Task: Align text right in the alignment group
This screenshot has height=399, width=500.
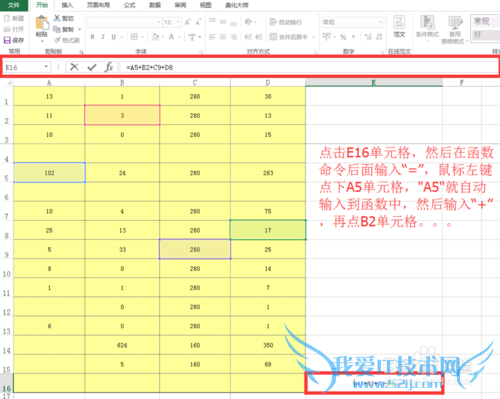Action: pyautogui.click(x=233, y=37)
